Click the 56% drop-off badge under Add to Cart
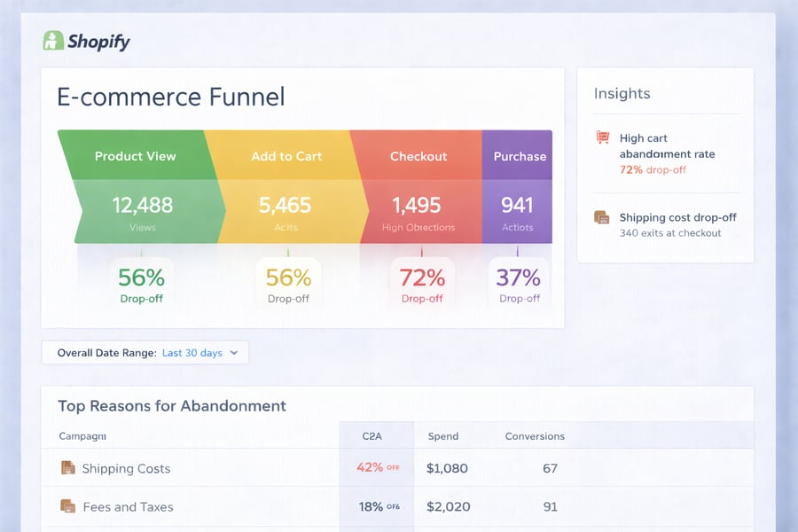 click(x=287, y=284)
